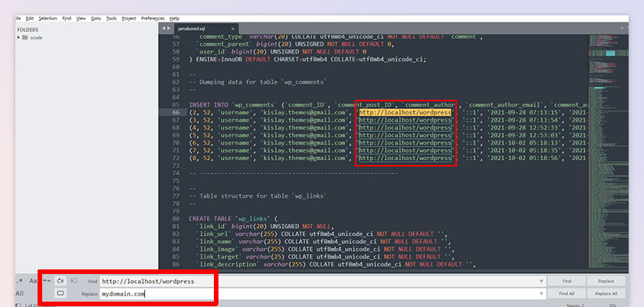The width and height of the screenshot is (644, 307).
Task: Toggle highlight matches option
Action: [x=61, y=293]
